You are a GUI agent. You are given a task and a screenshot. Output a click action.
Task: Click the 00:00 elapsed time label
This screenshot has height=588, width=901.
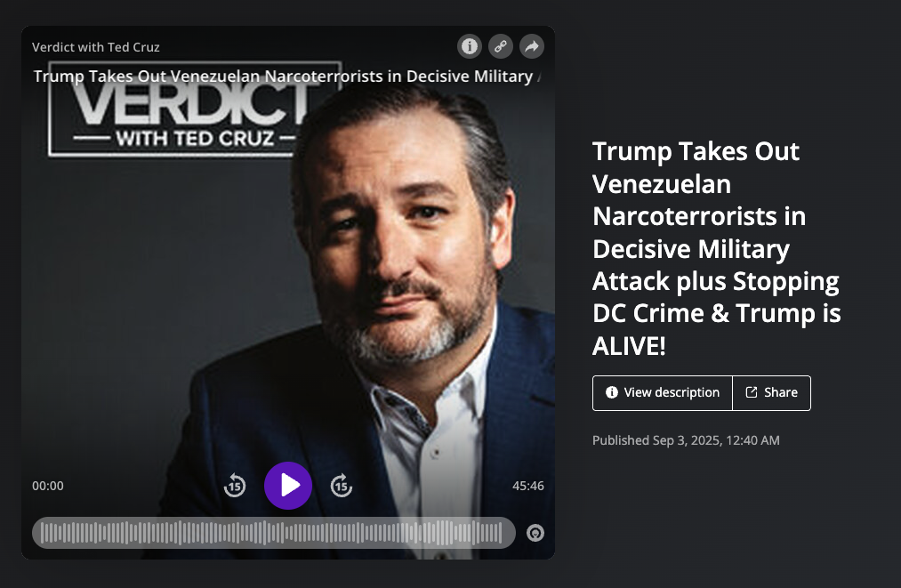[48, 486]
